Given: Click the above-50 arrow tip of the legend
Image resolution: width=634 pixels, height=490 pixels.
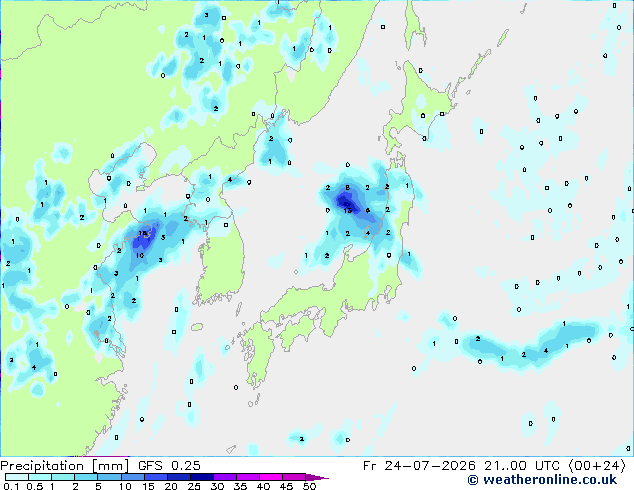Looking at the screenshot, I should pos(317,477).
